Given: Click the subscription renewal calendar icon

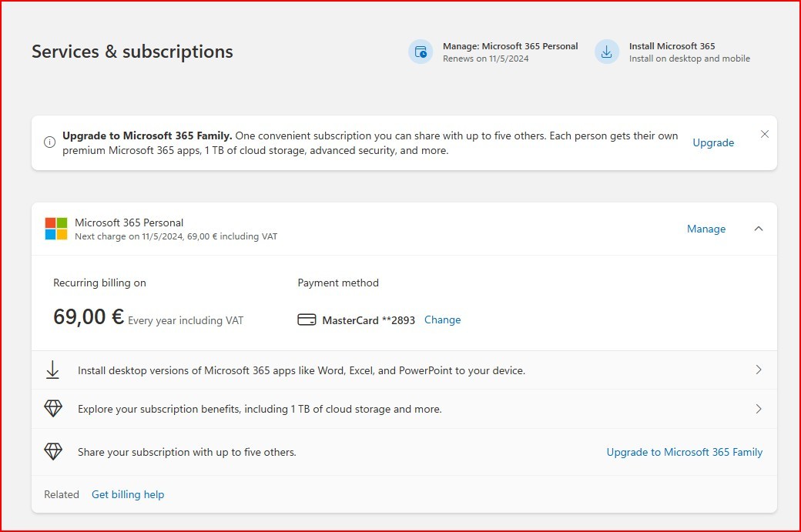Looking at the screenshot, I should (x=421, y=52).
